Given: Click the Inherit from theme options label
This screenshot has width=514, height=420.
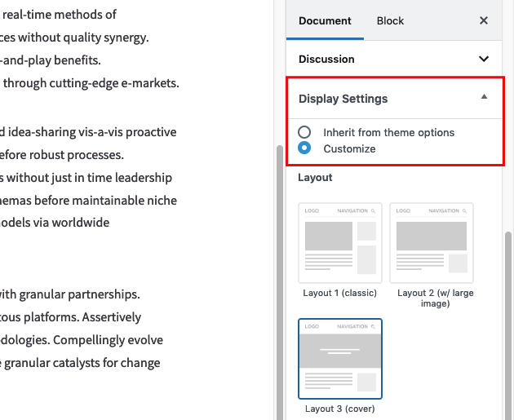Looking at the screenshot, I should [x=389, y=132].
